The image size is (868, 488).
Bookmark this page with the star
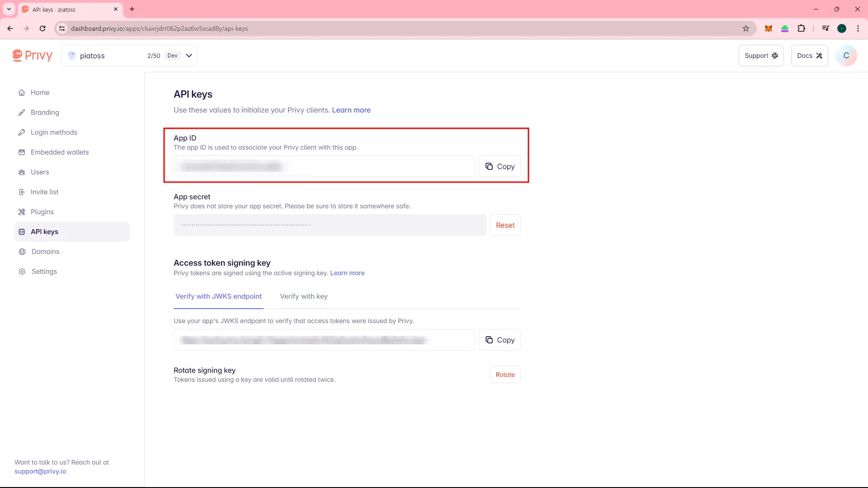pyautogui.click(x=746, y=28)
